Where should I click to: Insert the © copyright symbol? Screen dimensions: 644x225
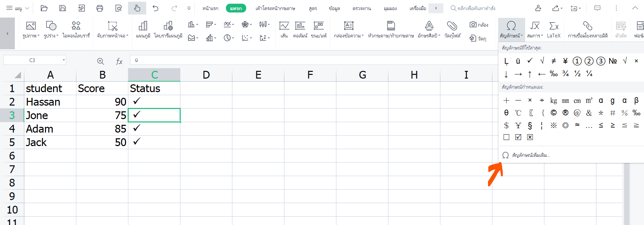pos(553,113)
